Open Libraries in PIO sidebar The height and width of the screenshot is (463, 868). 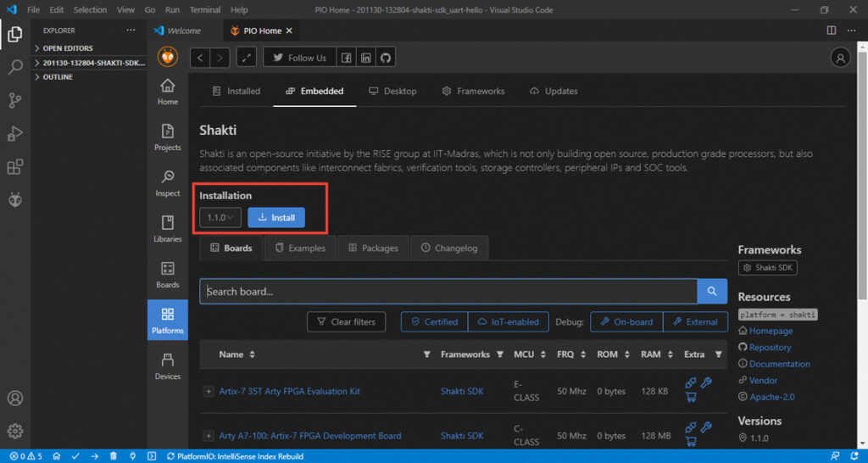pyautogui.click(x=167, y=230)
